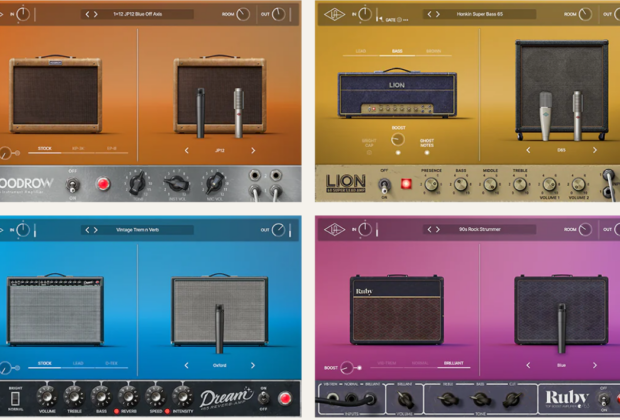Click the large condenser mic on Lion cabinet
620x420 pixels.
click(x=546, y=116)
